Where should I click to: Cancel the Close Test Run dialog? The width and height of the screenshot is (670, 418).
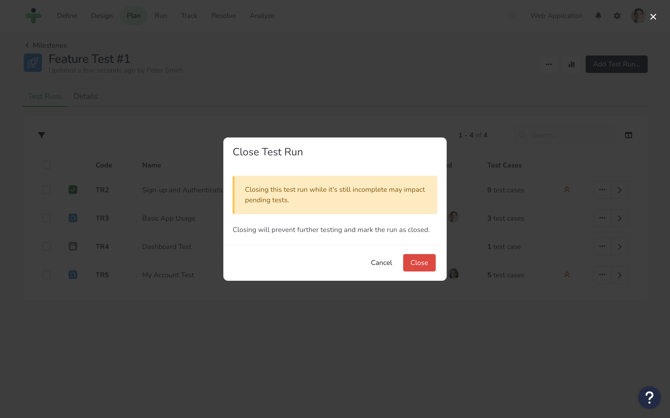pos(381,263)
